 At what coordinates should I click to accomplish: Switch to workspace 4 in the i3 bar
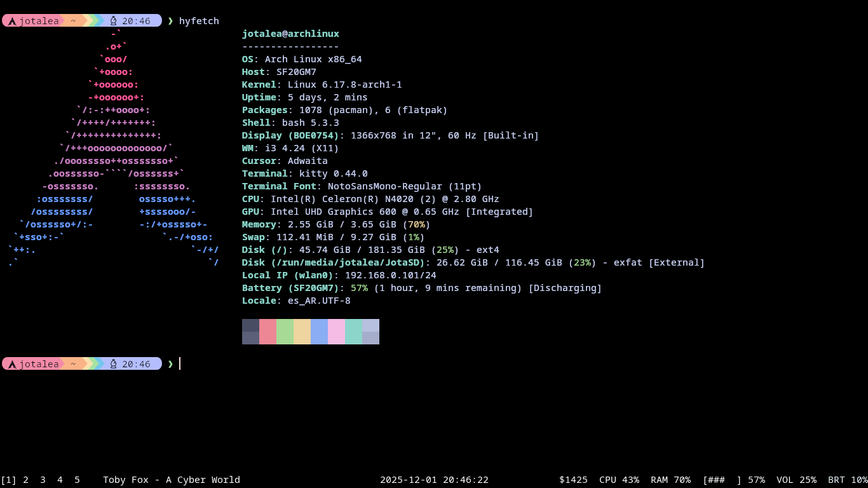pos(60,480)
